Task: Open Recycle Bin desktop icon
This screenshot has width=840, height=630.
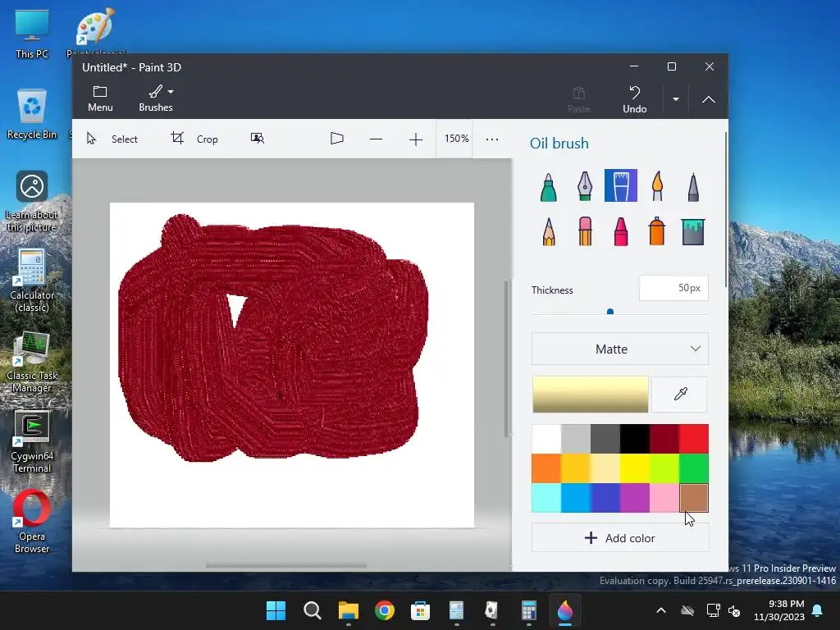Action: pyautogui.click(x=32, y=115)
